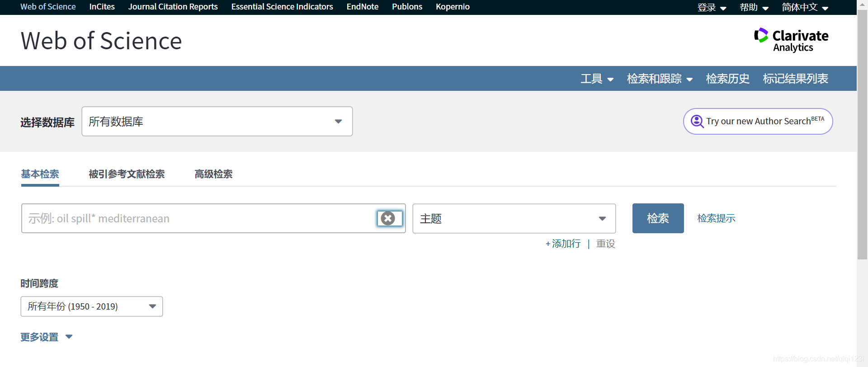The width and height of the screenshot is (868, 367).
Task: Expand the 检索和跟踪 menu
Action: tap(660, 79)
